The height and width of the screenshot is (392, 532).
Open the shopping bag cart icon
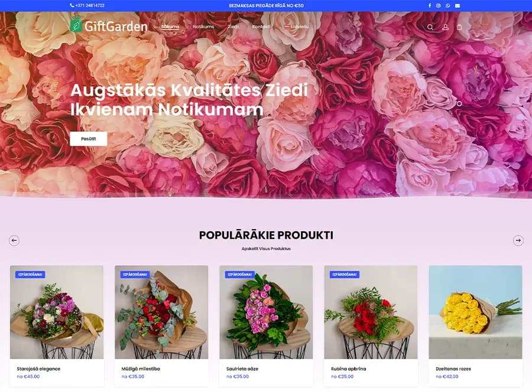[459, 27]
